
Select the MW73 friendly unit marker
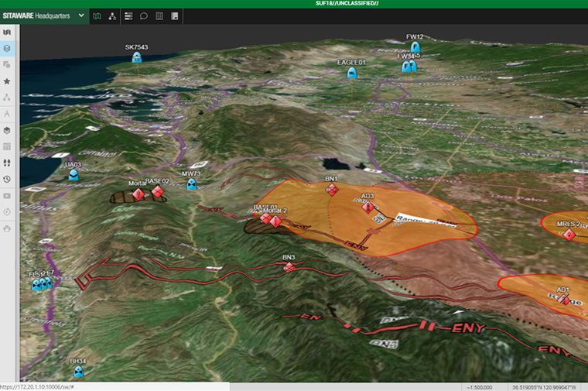coord(191,184)
